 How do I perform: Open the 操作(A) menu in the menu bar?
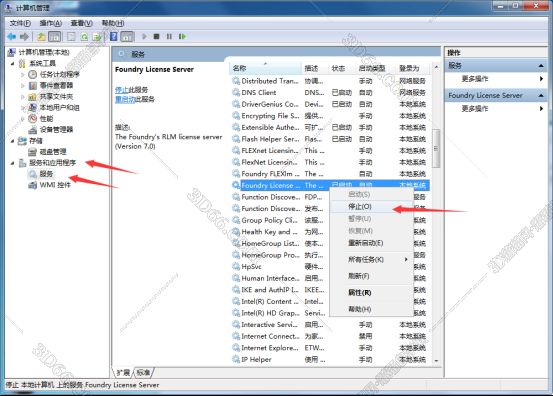[x=51, y=23]
